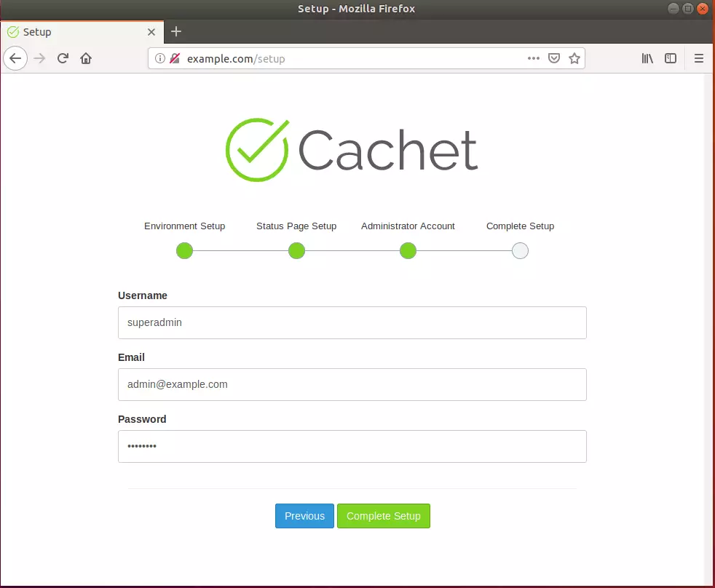Open a new tab with plus
This screenshot has height=588, width=715.
[176, 31]
